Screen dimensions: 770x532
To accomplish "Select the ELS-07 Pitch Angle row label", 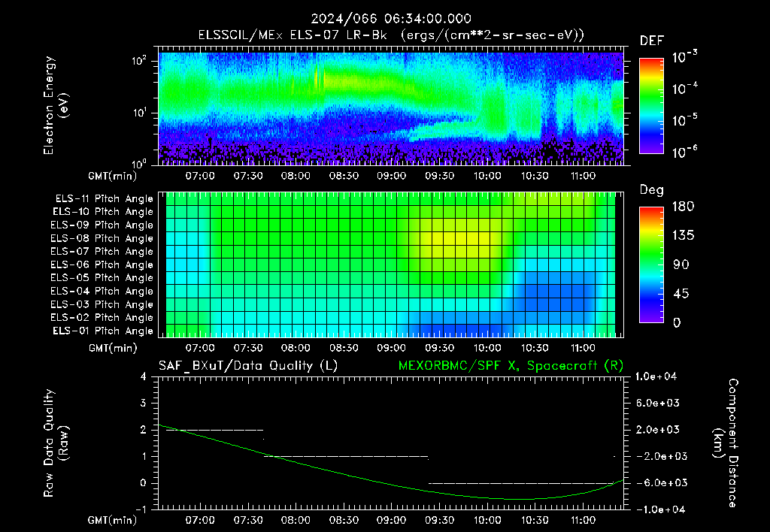I will click(x=102, y=251).
